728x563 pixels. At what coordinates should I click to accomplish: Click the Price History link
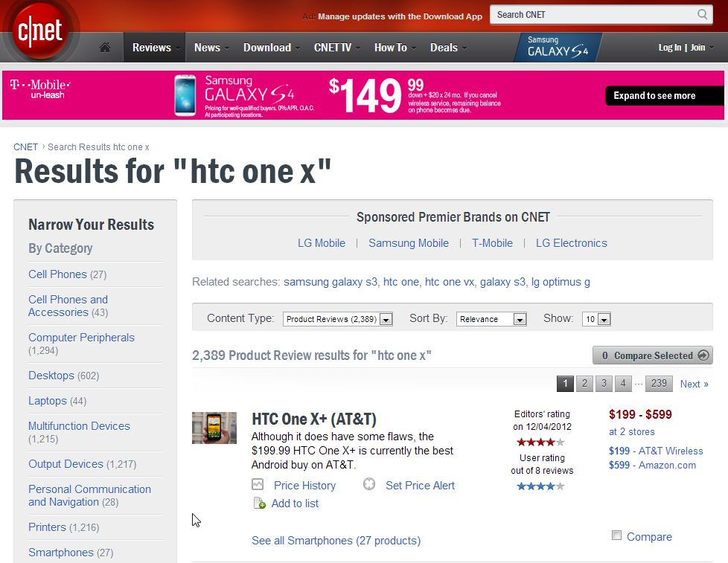(304, 485)
